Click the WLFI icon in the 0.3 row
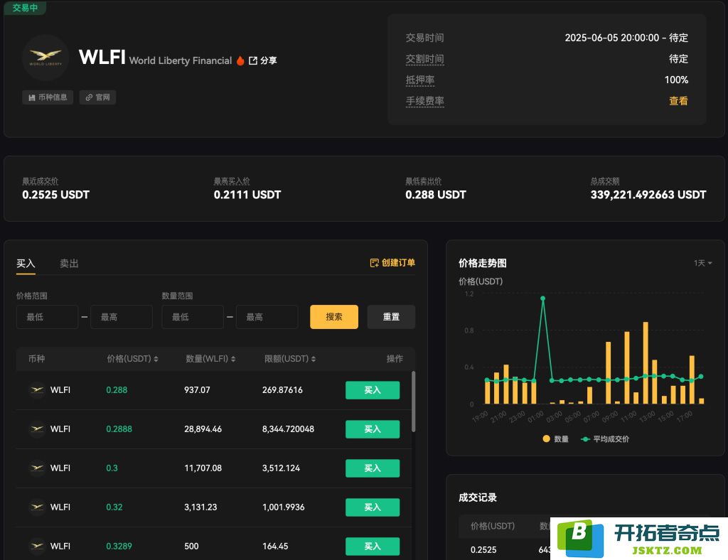Screen dimensions: 728x560 click(37, 468)
